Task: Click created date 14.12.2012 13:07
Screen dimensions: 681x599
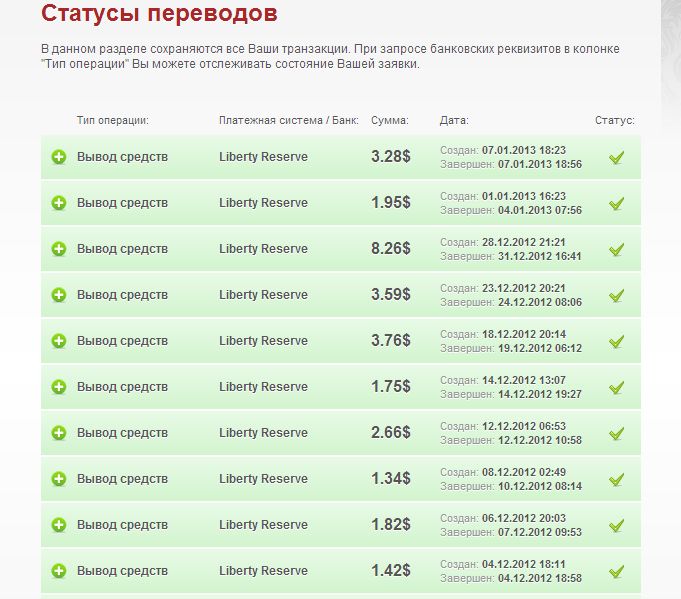Action: (524, 381)
